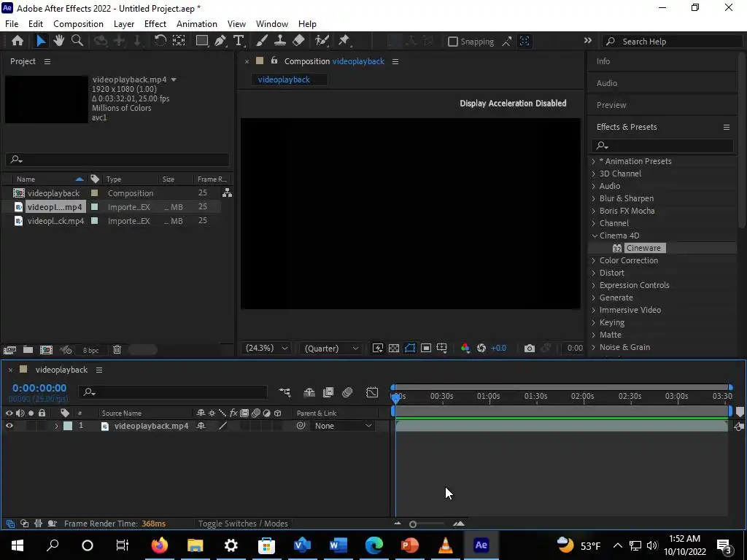Select the Zoom magnifier tool

[77, 41]
